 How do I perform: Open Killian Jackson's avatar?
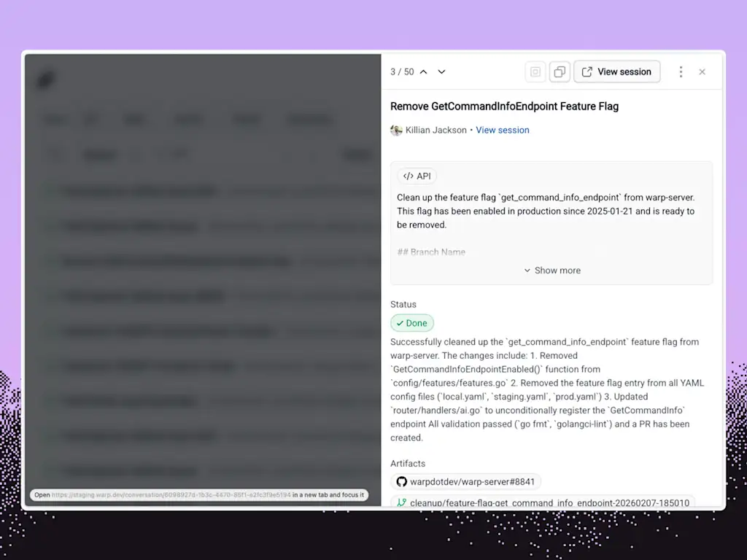[x=396, y=130]
